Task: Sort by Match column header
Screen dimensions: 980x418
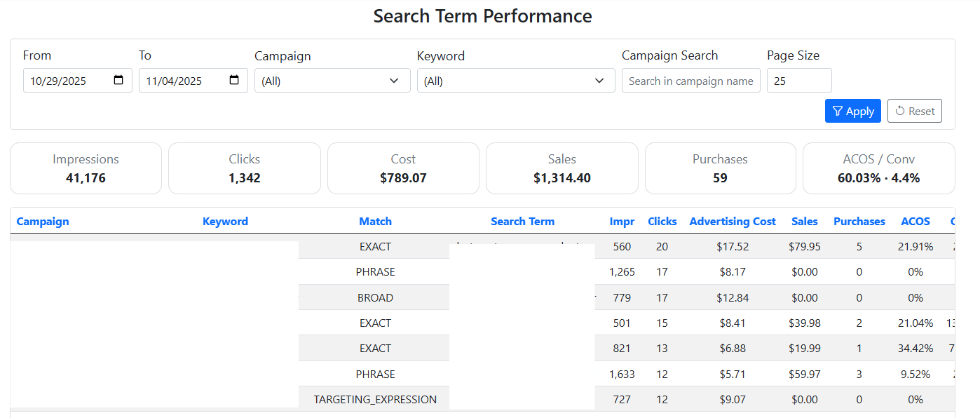Action: (375, 221)
